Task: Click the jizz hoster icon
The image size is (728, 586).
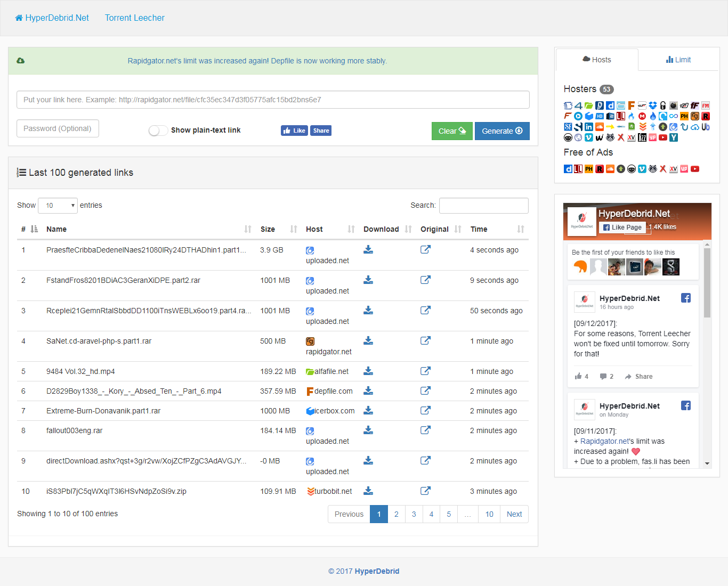Action: tap(642, 137)
